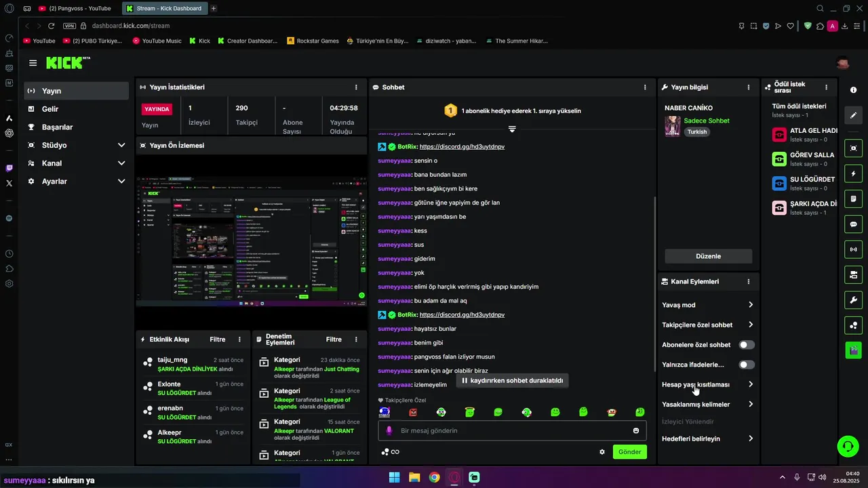This screenshot has width=868, height=488.
Task: Click the chat bubble widget icon
Action: [853, 224]
